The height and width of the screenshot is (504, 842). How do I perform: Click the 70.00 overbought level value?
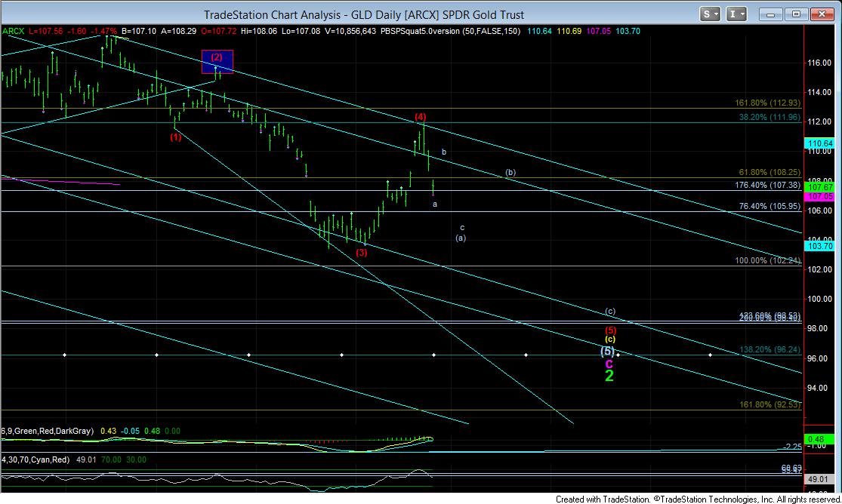(111, 459)
